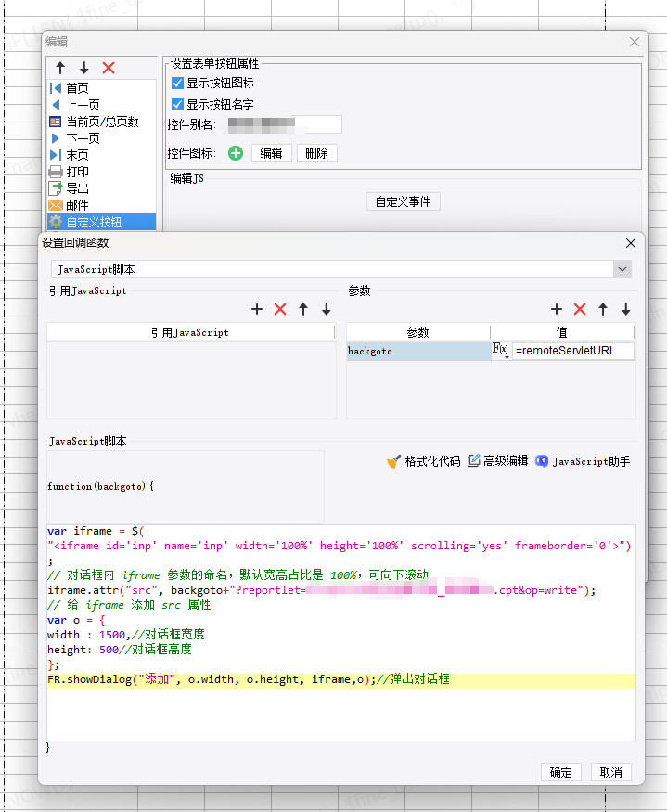
Task: Click the green add widget icon button
Action: pyautogui.click(x=236, y=153)
